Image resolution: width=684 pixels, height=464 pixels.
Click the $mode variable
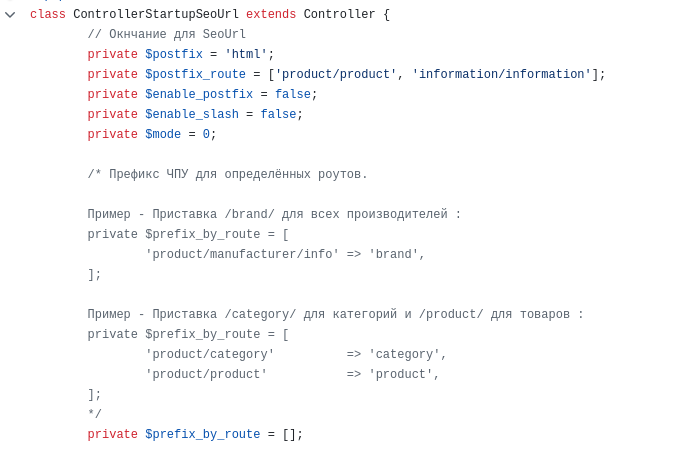(162, 135)
